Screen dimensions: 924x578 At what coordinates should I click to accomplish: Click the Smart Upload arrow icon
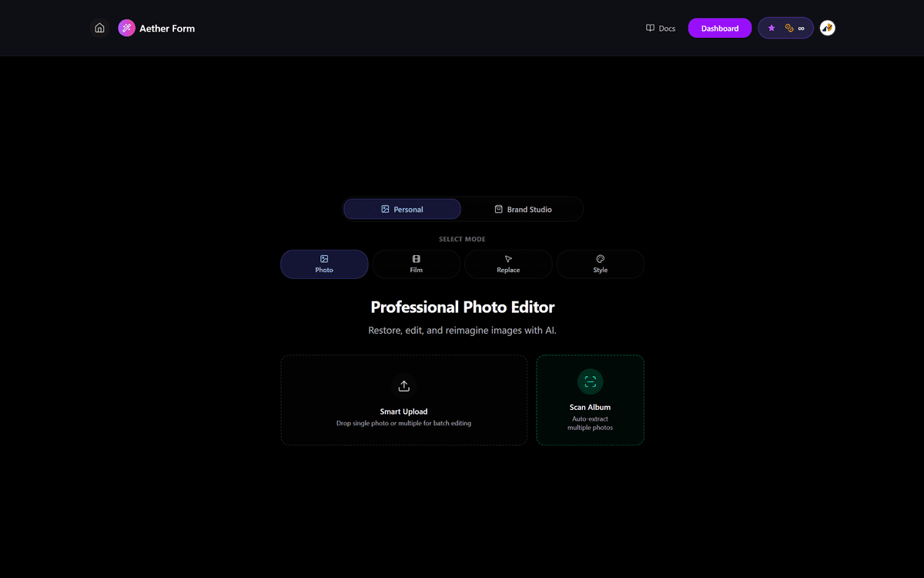point(403,385)
